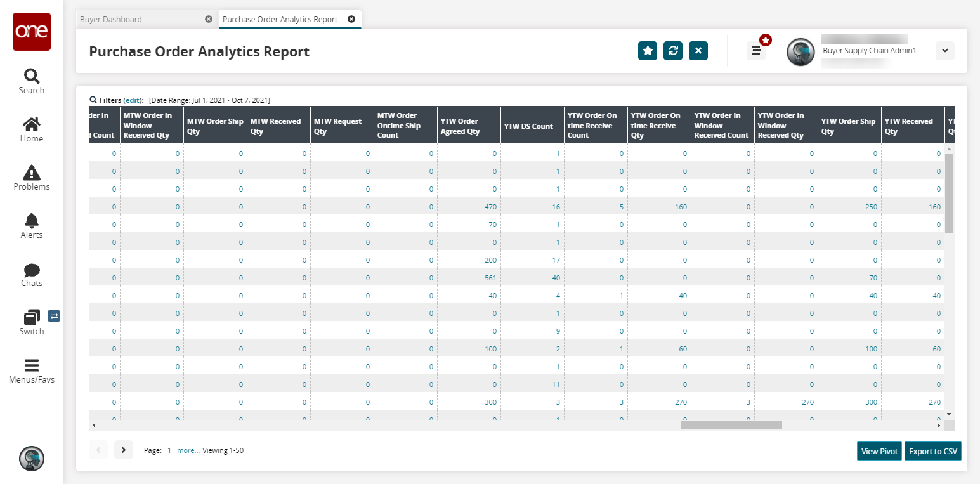This screenshot has height=484, width=980.
Task: Click the horizontal scrollbar thumb
Action: (x=731, y=426)
